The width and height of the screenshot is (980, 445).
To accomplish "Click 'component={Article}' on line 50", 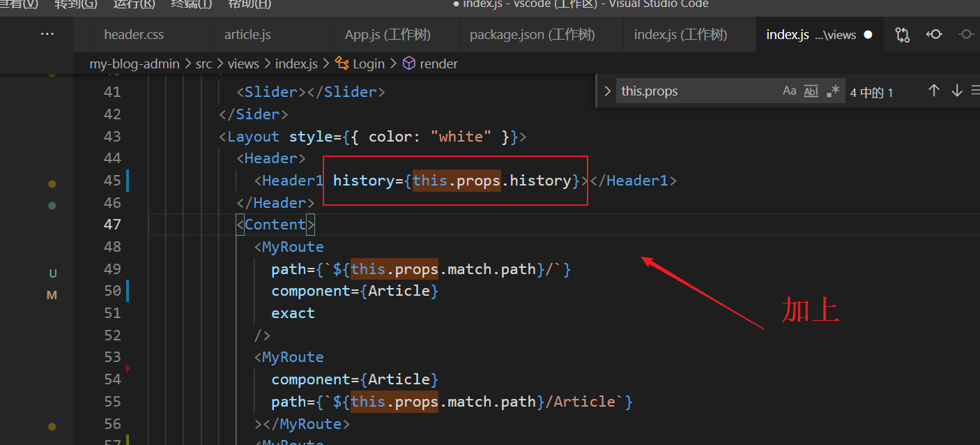I will click(x=355, y=291).
